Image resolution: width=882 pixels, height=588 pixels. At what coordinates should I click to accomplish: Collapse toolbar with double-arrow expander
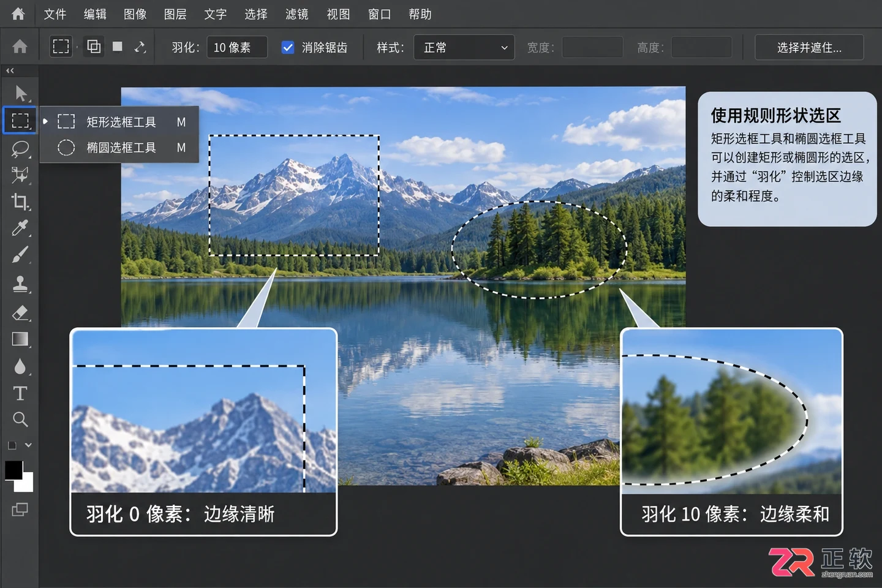[x=10, y=70]
